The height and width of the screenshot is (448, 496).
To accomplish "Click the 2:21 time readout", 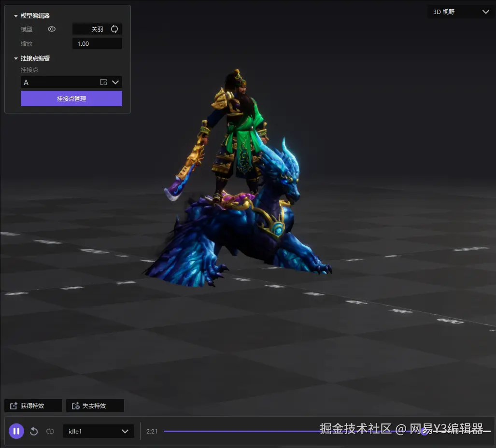I will click(152, 431).
